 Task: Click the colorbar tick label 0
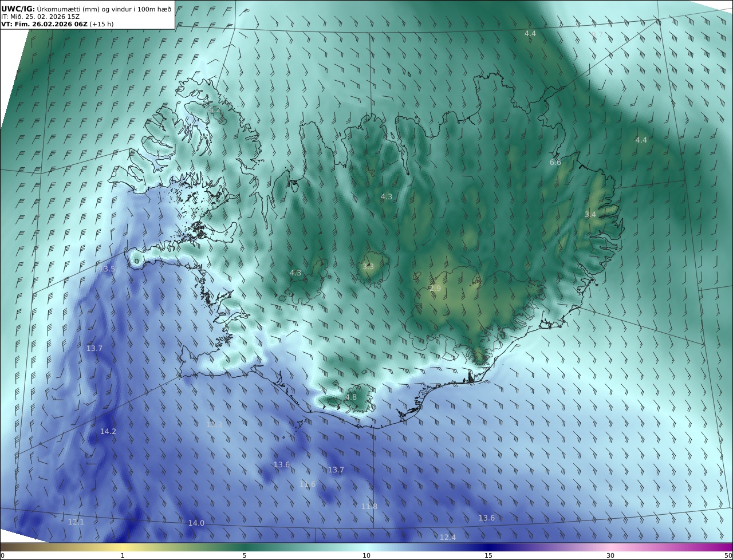2,555
